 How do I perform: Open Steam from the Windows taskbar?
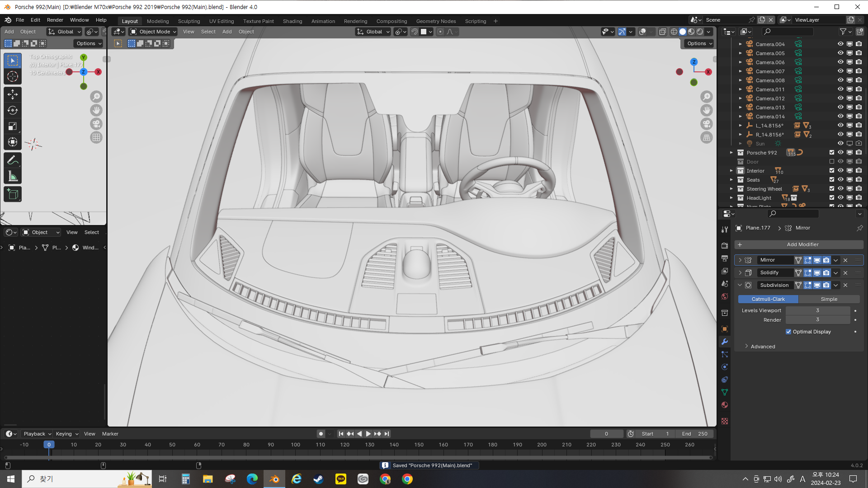point(319,479)
